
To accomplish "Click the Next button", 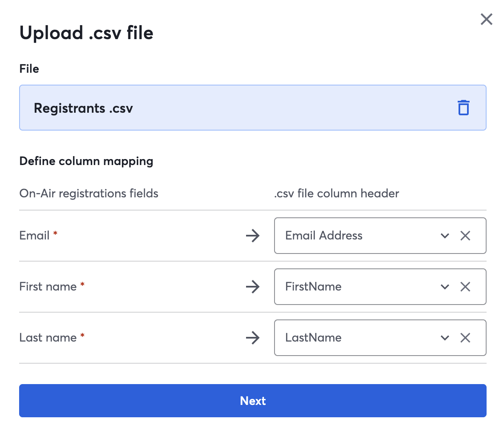I will 253,401.
